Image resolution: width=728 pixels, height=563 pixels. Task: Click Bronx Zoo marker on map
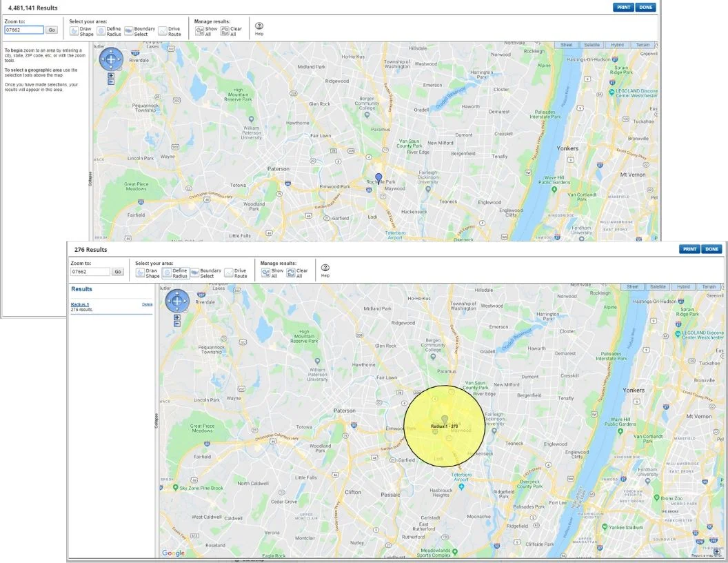click(x=656, y=497)
